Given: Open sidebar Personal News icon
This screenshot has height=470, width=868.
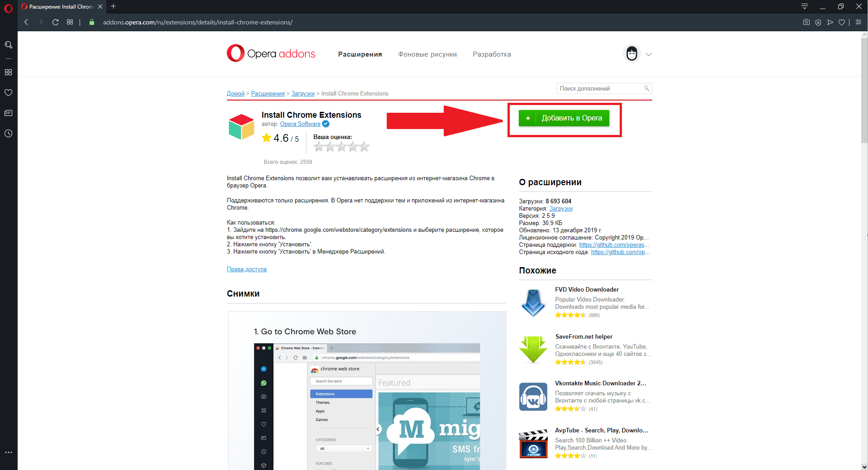Looking at the screenshot, I should (8, 113).
